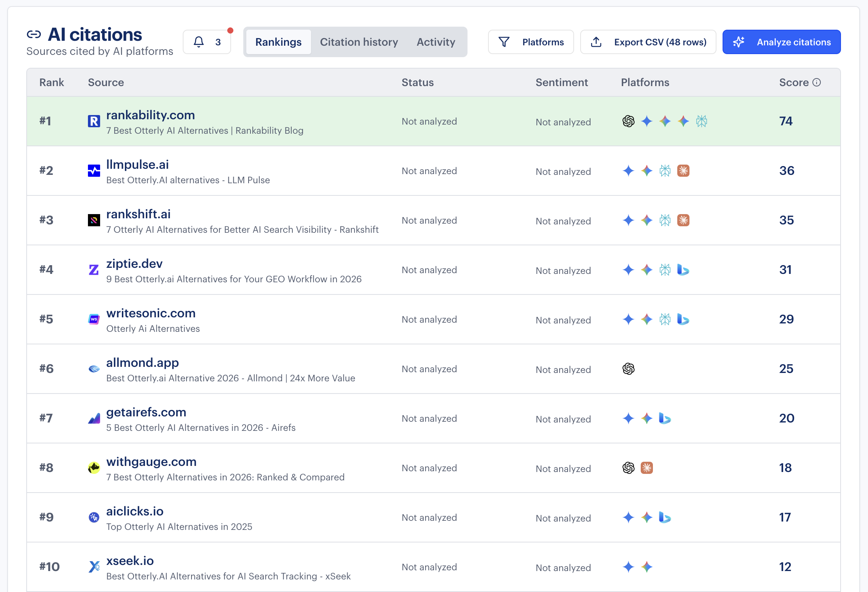868x592 pixels.
Task: Click the Sentiment "Not analyzed" cell for getairefs.com
Action: coord(563,419)
